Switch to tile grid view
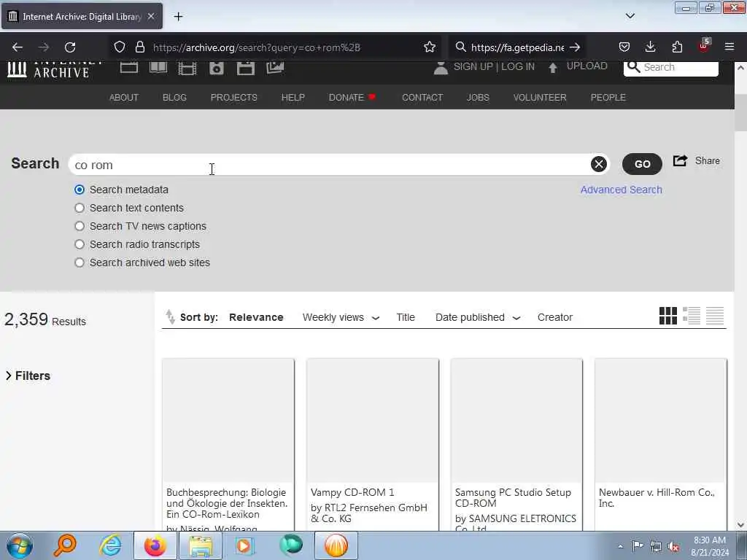This screenshot has height=560, width=747. point(668,315)
